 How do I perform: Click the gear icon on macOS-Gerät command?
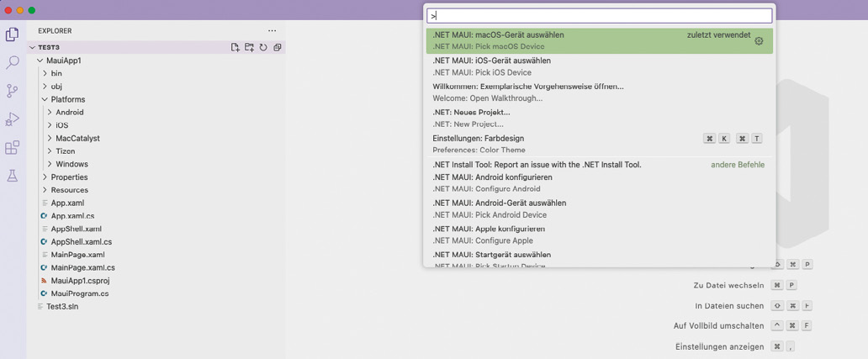[759, 41]
